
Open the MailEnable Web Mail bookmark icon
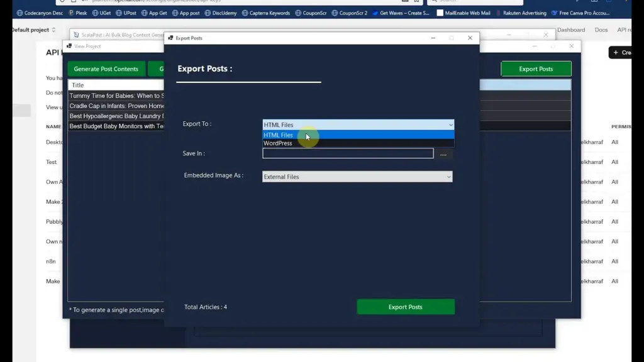point(440,13)
